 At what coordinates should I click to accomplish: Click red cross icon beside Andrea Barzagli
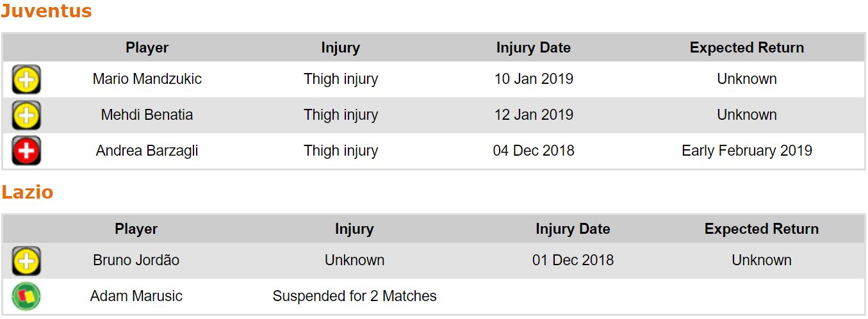point(26,152)
